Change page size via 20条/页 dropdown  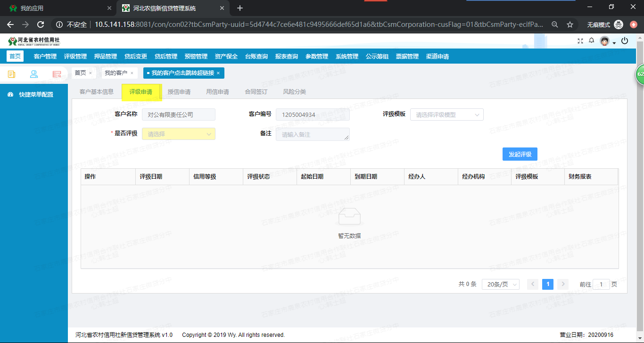(500, 284)
